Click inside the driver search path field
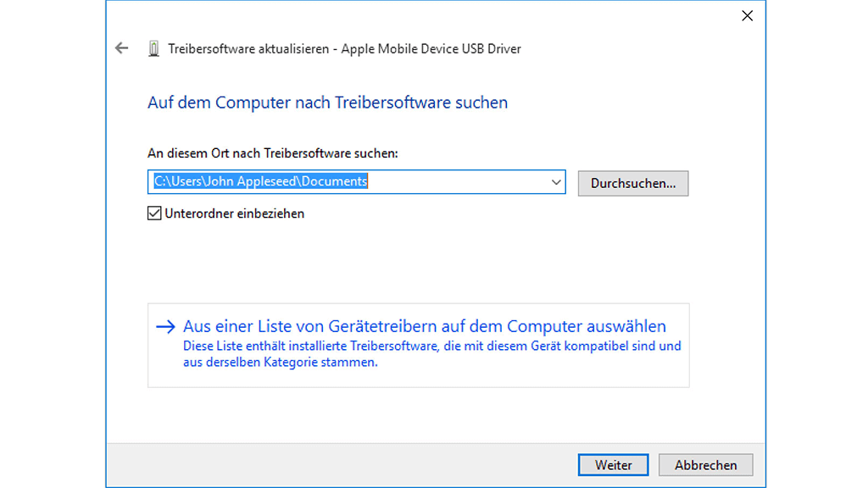 click(458, 182)
